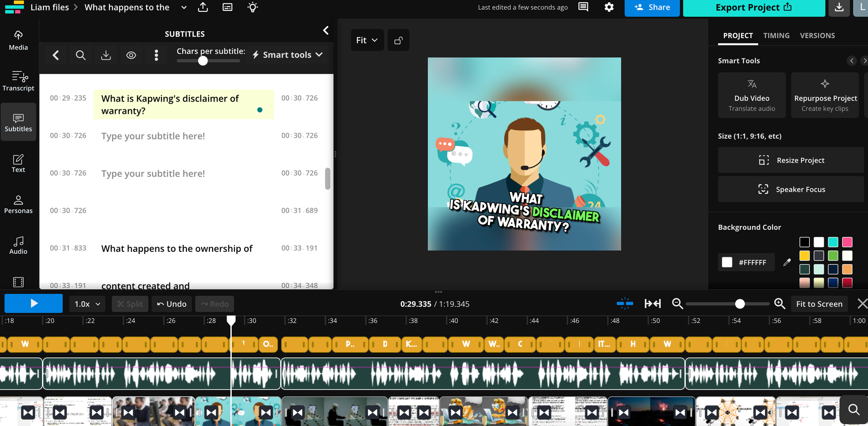Select the teal background color swatch
Image resolution: width=868 pixels, height=426 pixels.
tap(833, 242)
